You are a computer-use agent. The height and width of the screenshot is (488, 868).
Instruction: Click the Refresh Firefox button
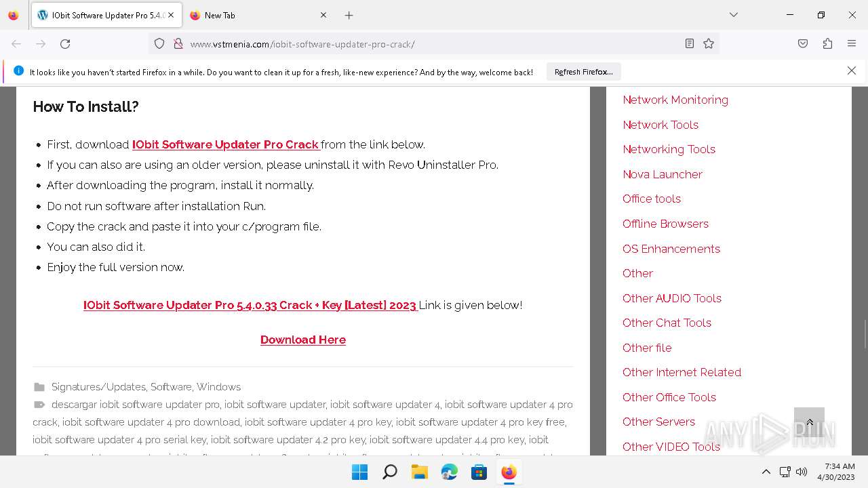click(583, 71)
